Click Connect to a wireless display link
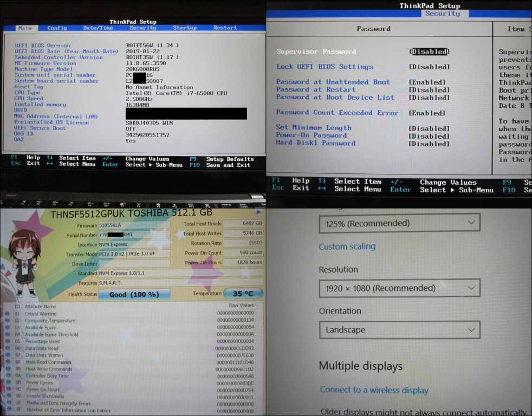The height and width of the screenshot is (416, 532). click(x=374, y=390)
